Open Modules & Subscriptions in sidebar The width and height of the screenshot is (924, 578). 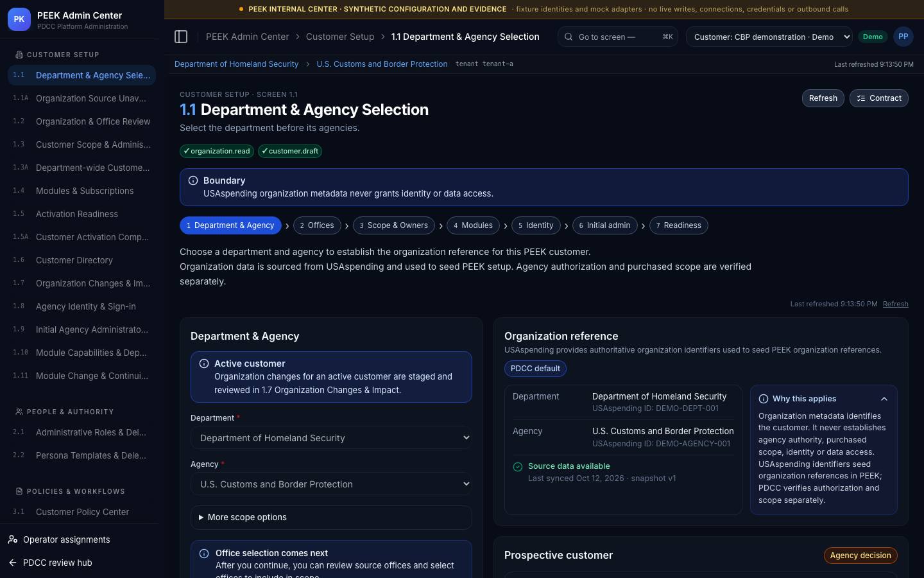pyautogui.click(x=81, y=191)
